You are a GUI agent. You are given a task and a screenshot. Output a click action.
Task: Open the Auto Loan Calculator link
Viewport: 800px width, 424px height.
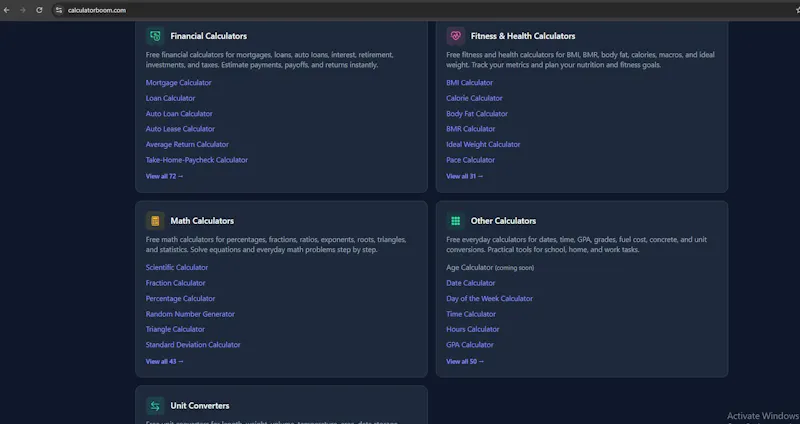coord(179,114)
